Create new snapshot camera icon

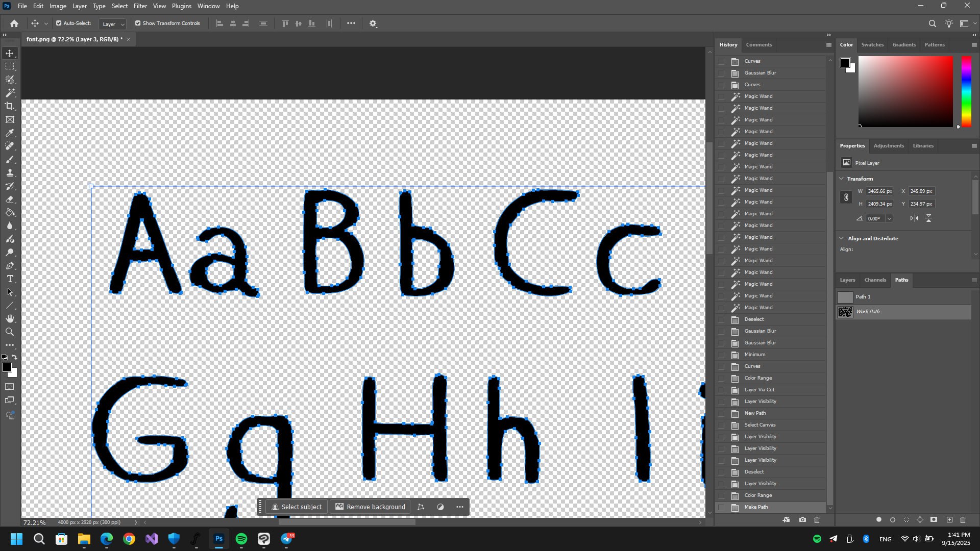pos(803,520)
